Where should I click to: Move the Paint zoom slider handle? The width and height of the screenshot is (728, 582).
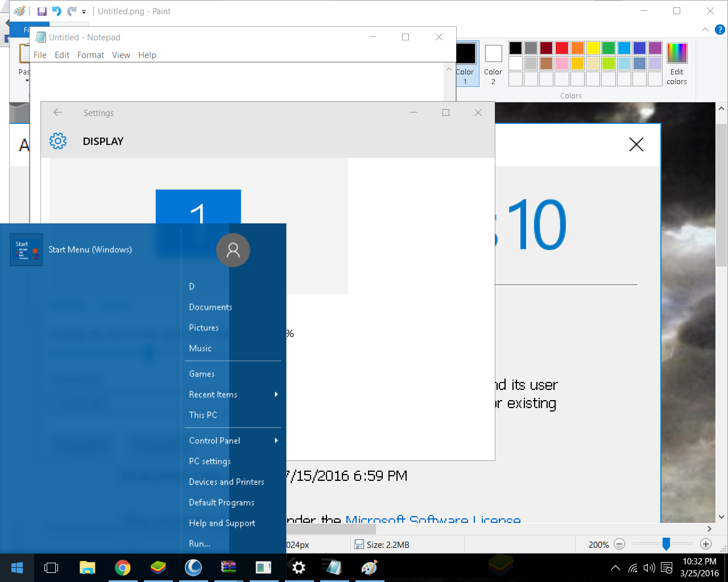click(x=666, y=544)
